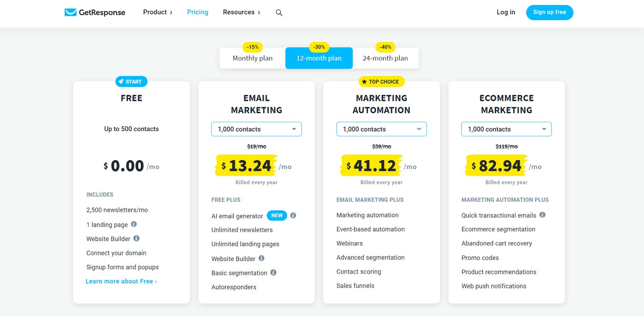The height and width of the screenshot is (316, 644).
Task: Click the EMAIL MARKETING PLUS section label
Action: pyautogui.click(x=370, y=200)
